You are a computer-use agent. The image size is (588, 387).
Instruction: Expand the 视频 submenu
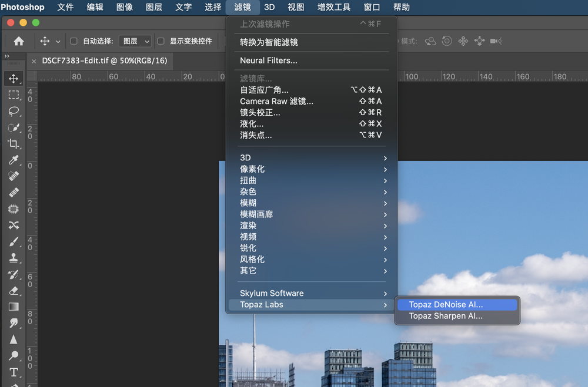coord(312,237)
